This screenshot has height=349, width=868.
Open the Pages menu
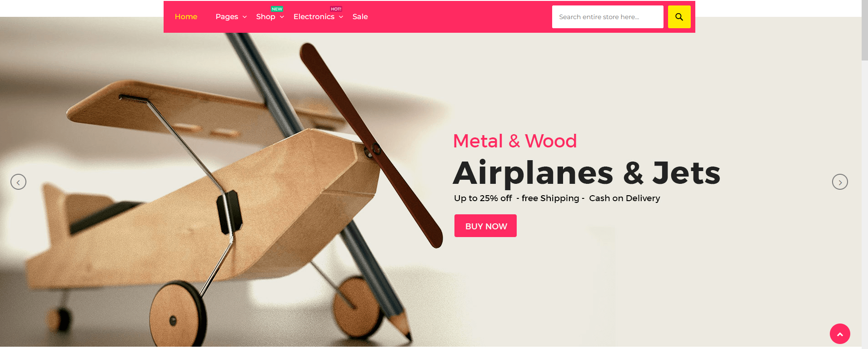(x=227, y=17)
